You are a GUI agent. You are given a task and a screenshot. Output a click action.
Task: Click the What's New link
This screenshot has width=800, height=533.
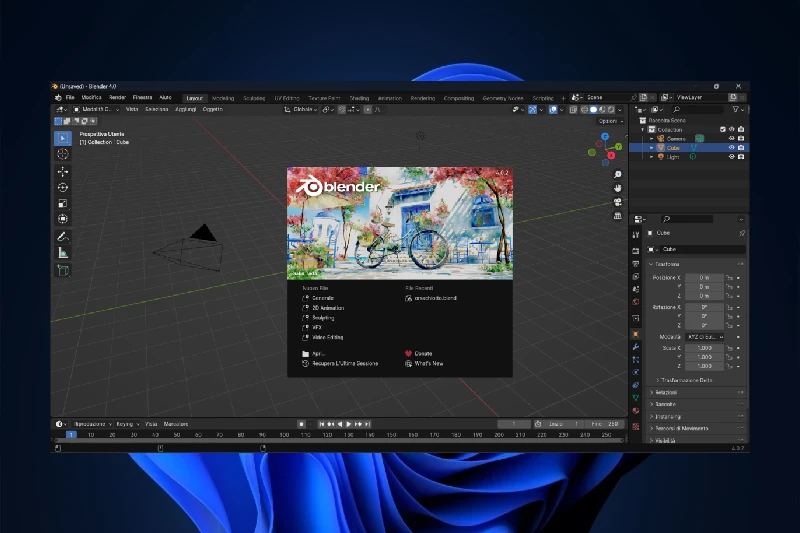click(x=428, y=363)
